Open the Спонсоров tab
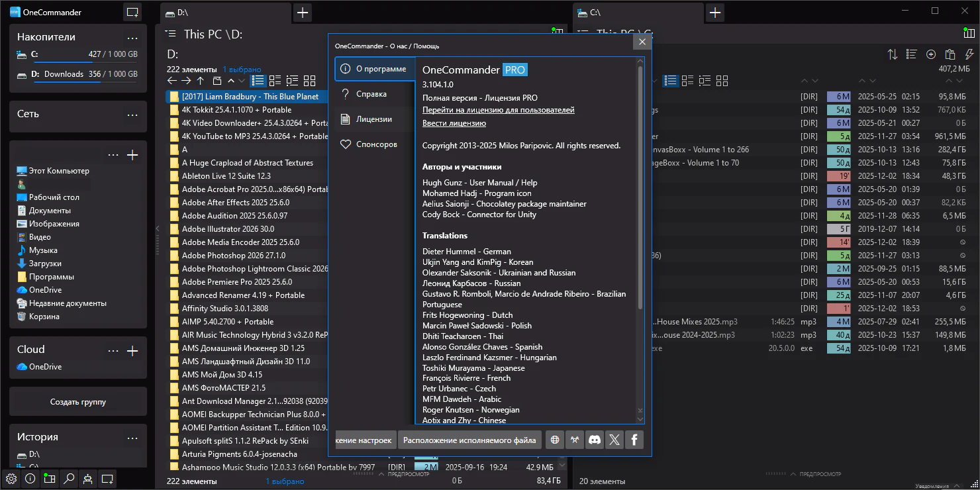The width and height of the screenshot is (980, 490). (376, 144)
